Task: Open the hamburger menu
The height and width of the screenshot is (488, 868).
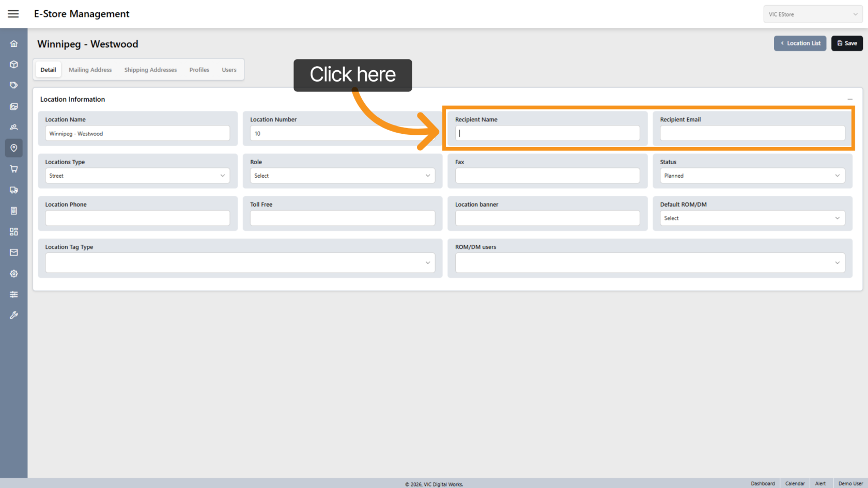Action: point(13,14)
